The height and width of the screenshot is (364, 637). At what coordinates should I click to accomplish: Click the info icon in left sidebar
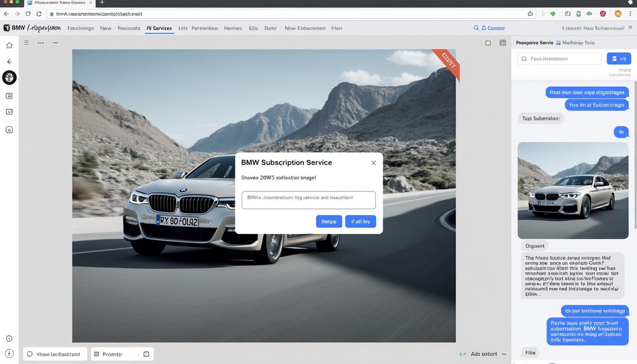(x=9, y=338)
